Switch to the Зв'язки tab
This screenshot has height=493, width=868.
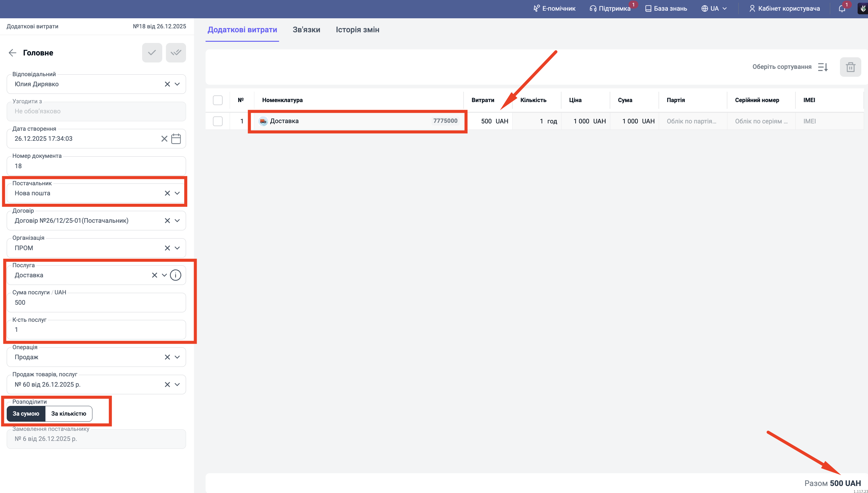pos(306,30)
